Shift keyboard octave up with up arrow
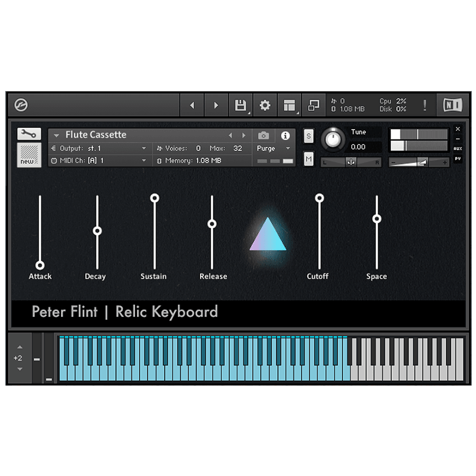Screen dimensions: 476x476 pyautogui.click(x=20, y=347)
